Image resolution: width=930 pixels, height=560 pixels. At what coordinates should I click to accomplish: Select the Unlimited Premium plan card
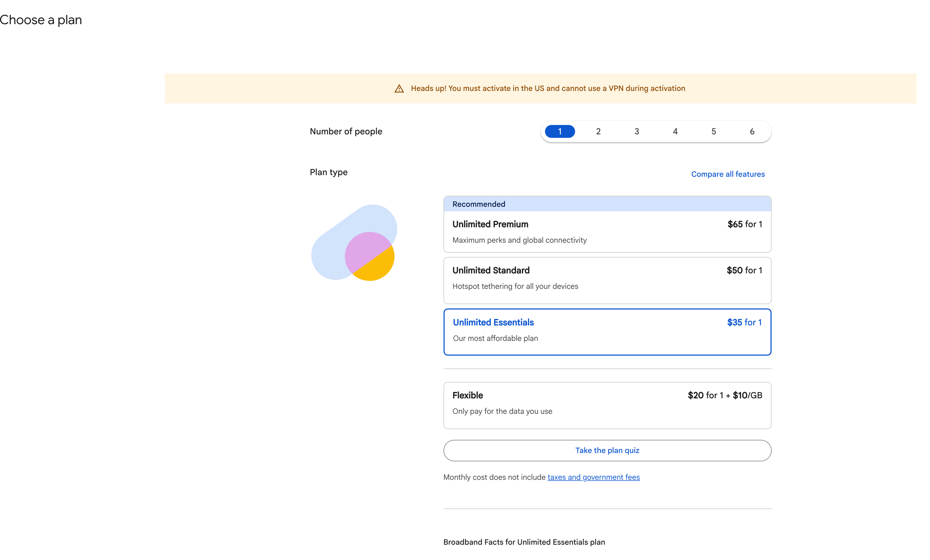pyautogui.click(x=607, y=231)
